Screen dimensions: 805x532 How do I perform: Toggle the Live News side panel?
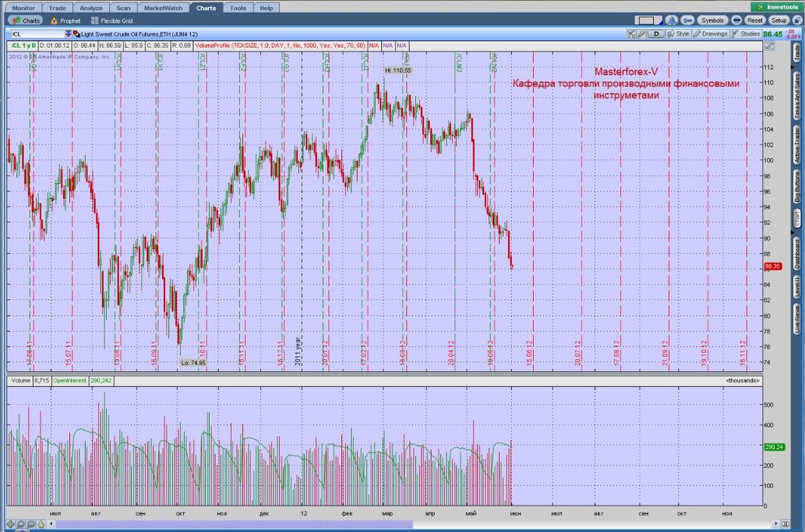(796, 320)
